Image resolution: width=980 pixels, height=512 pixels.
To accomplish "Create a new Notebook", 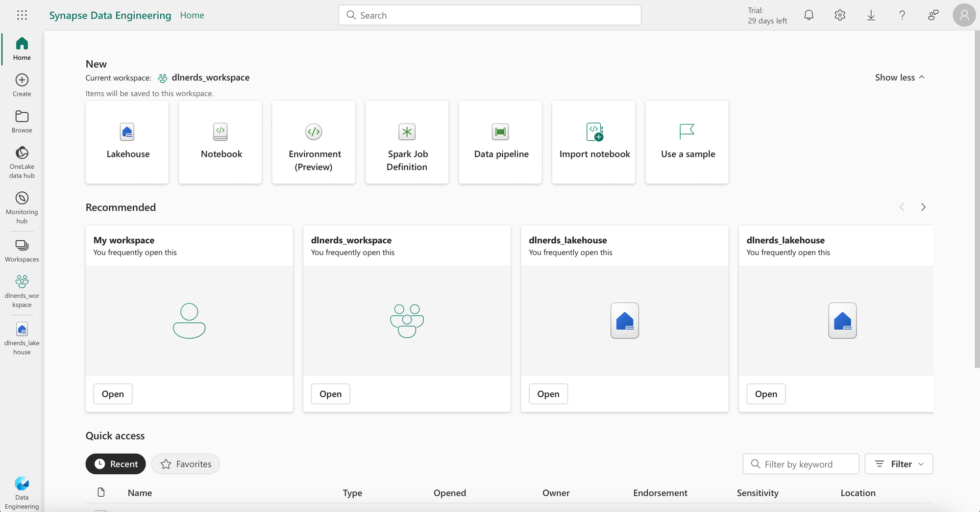I will coord(220,142).
